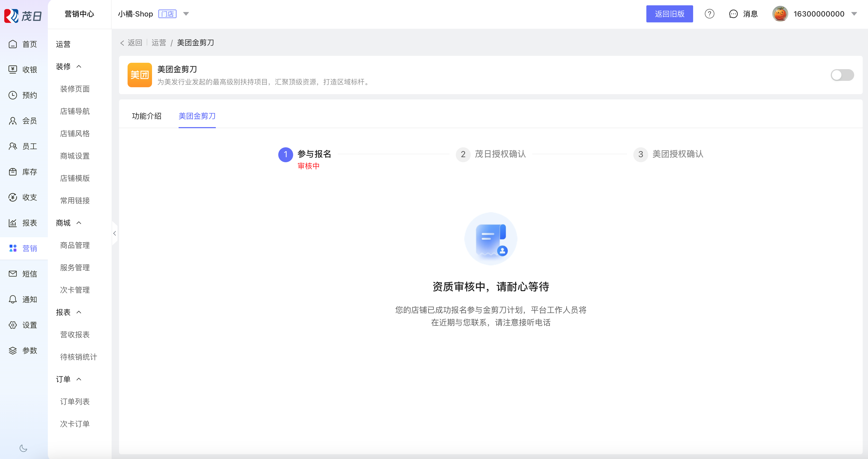The height and width of the screenshot is (459, 868).
Task: Open the 预约 clock icon
Action: [13, 95]
